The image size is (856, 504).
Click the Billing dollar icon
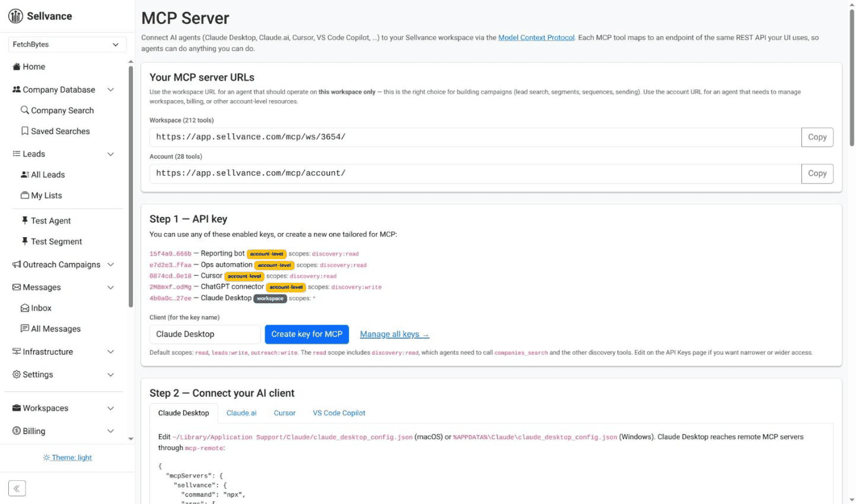click(17, 431)
